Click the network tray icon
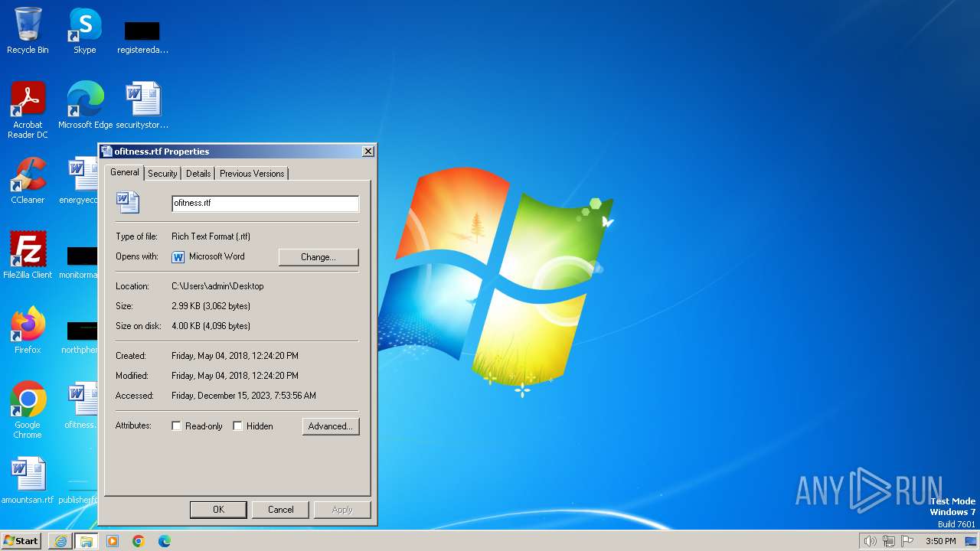980x551 pixels. click(889, 541)
